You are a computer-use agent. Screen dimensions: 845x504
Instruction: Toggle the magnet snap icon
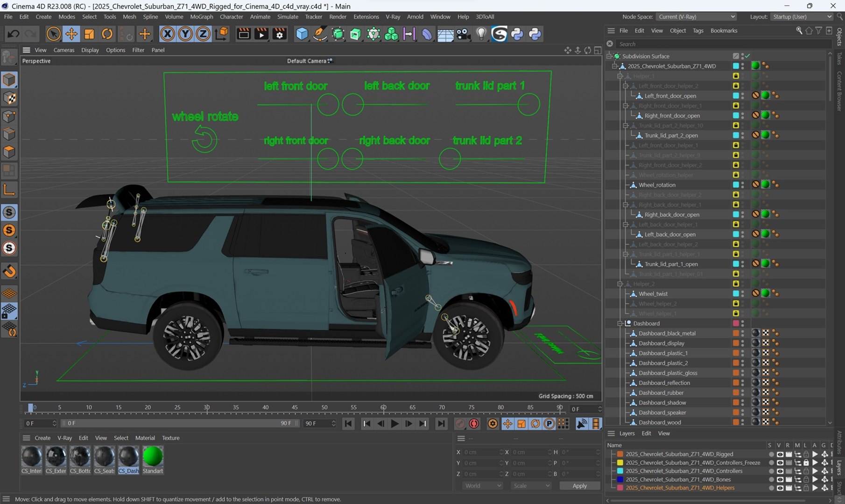(9, 271)
